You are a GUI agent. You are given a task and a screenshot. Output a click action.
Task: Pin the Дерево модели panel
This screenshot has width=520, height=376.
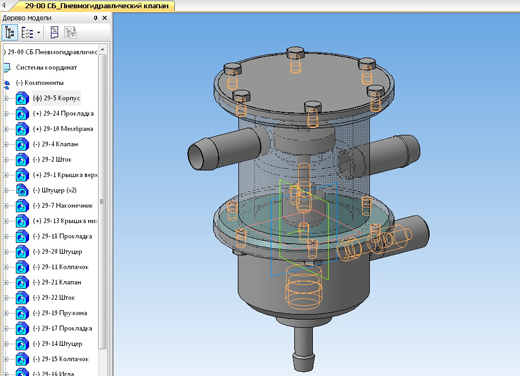[x=96, y=18]
